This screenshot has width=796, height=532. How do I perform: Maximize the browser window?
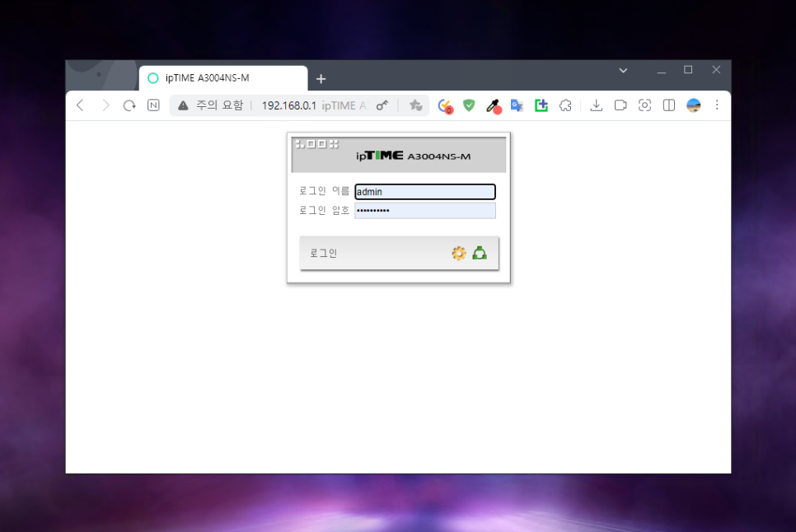[688, 70]
